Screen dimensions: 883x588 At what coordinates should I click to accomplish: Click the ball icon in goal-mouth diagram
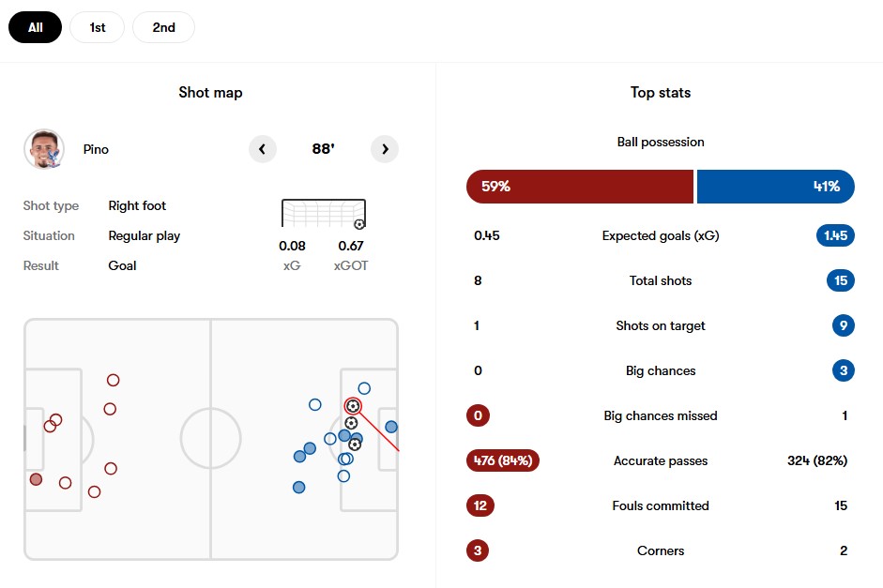point(359,224)
